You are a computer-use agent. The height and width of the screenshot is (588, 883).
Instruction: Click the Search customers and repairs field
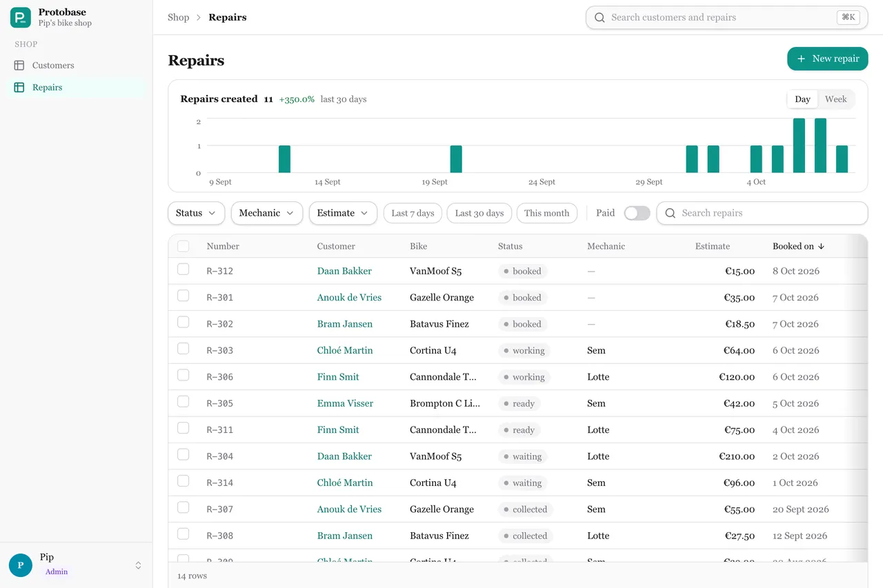(x=726, y=18)
